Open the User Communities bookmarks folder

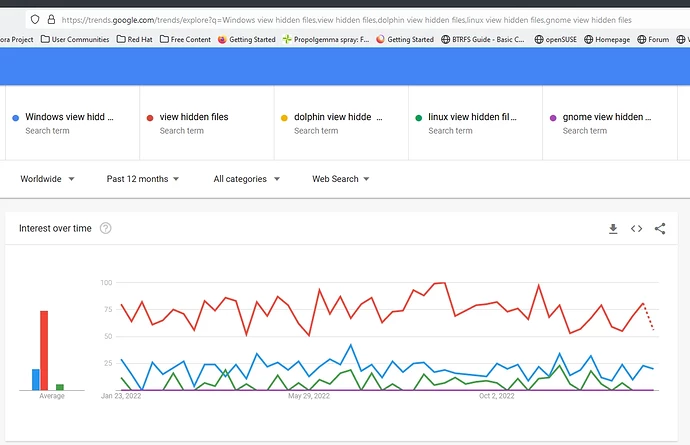tap(75, 39)
